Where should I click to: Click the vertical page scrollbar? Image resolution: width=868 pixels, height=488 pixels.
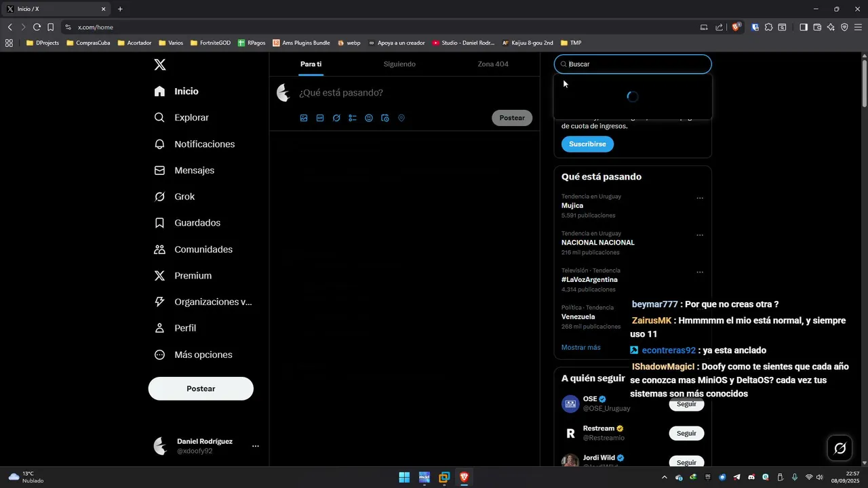[x=865, y=83]
